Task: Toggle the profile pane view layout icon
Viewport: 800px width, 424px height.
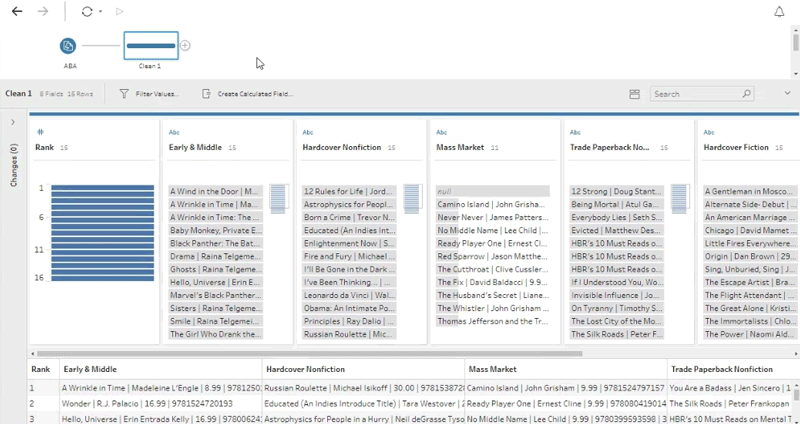Action: [x=634, y=94]
